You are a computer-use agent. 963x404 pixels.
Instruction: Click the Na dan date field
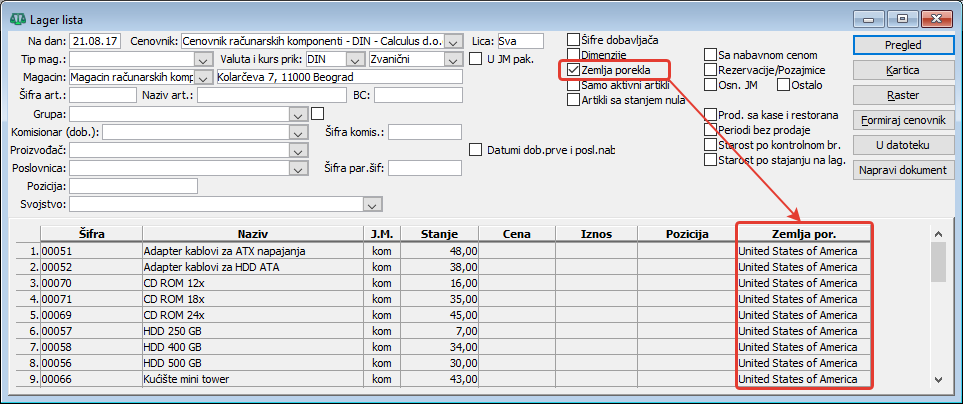[97, 41]
